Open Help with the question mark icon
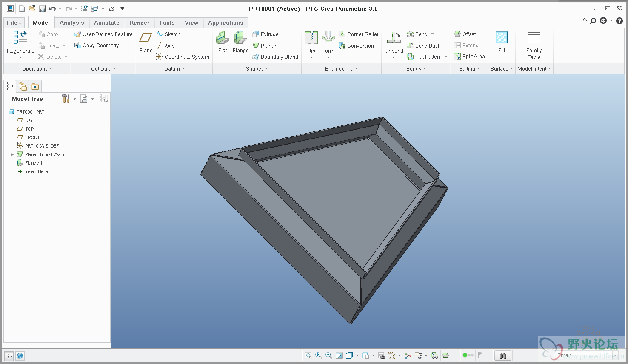Viewport: 628px width, 364px height. 619,20
